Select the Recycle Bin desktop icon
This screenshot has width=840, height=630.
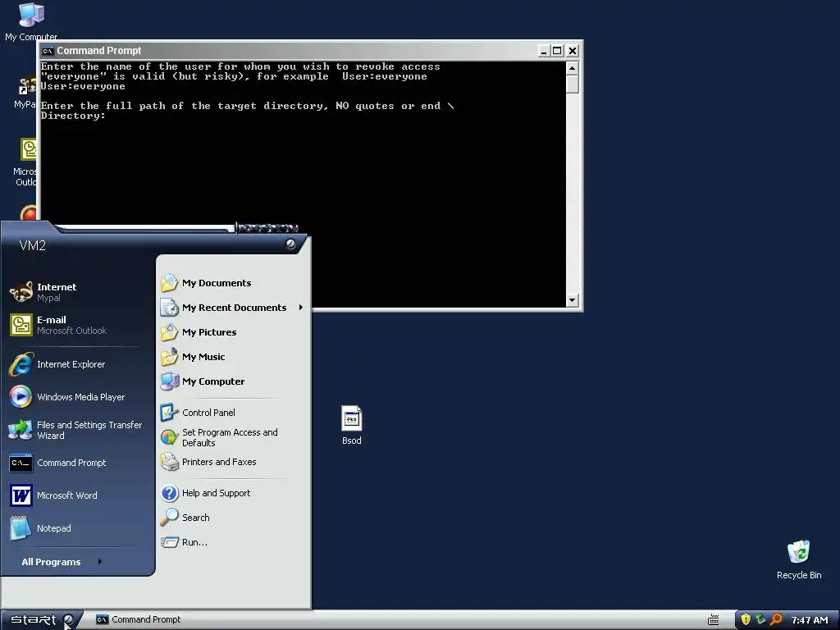[x=799, y=559]
